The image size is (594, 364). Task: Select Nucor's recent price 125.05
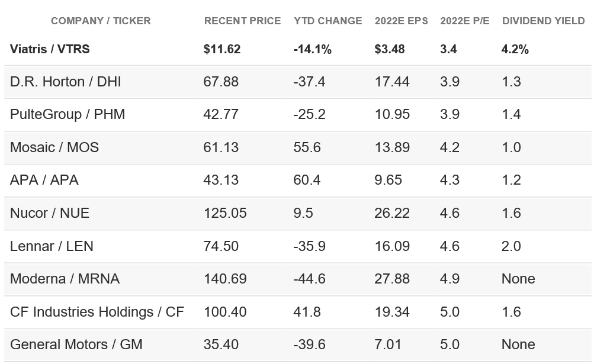(225, 213)
